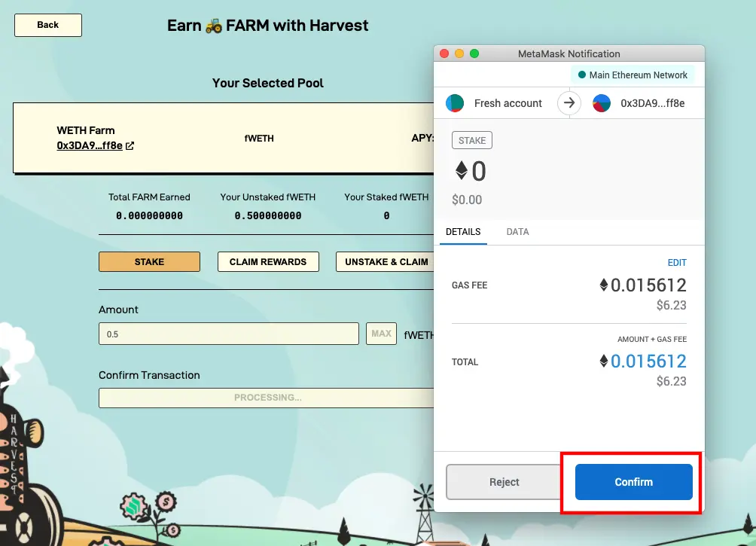Click the Ethereum icon beside gas fee amount

[603, 285]
